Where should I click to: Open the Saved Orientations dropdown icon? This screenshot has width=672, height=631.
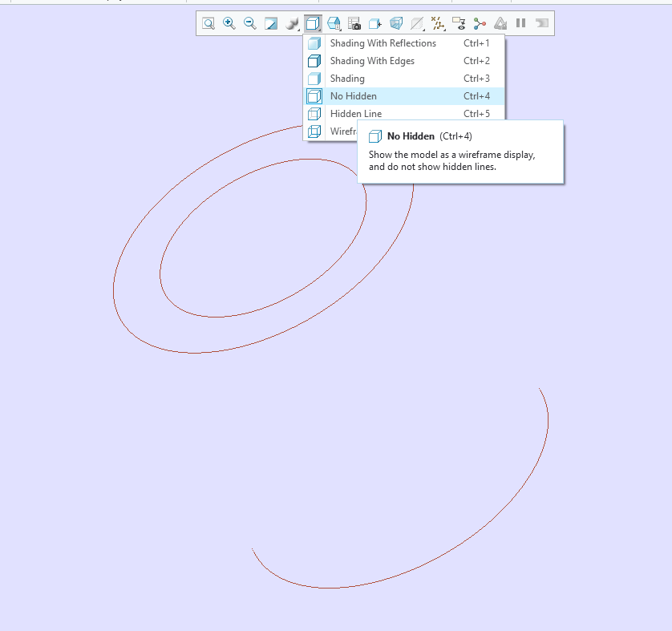click(x=334, y=23)
